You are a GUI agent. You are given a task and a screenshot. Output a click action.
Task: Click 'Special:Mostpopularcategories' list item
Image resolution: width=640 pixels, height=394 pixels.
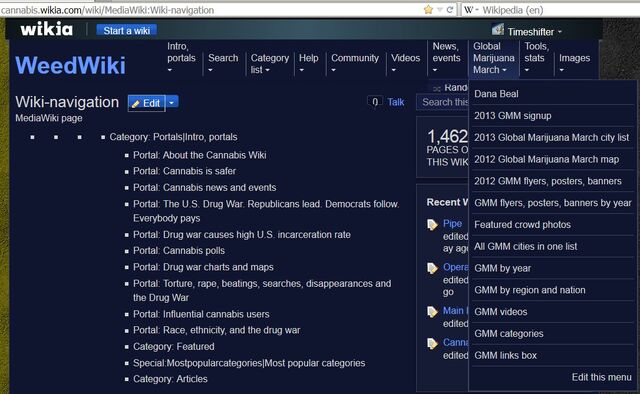[249, 363]
